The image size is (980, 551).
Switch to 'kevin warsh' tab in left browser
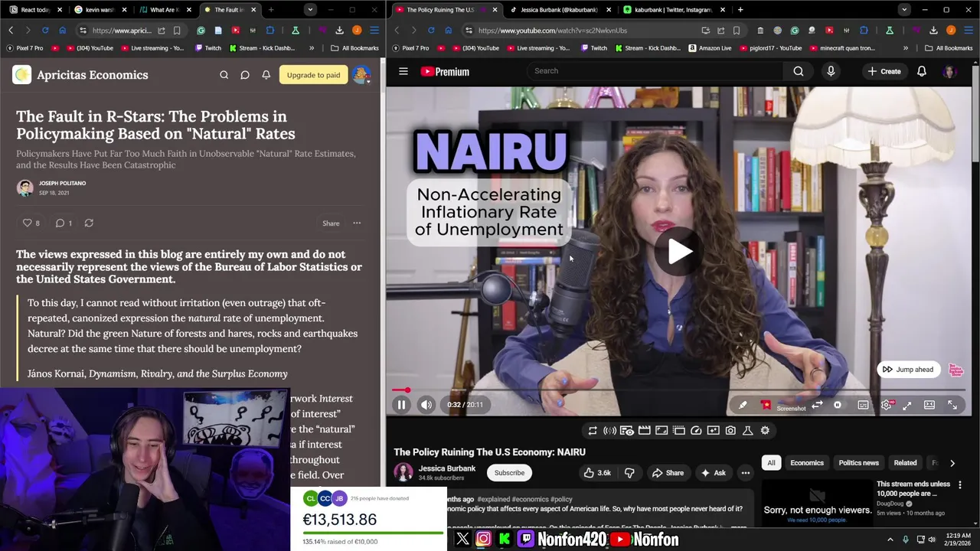click(x=100, y=10)
